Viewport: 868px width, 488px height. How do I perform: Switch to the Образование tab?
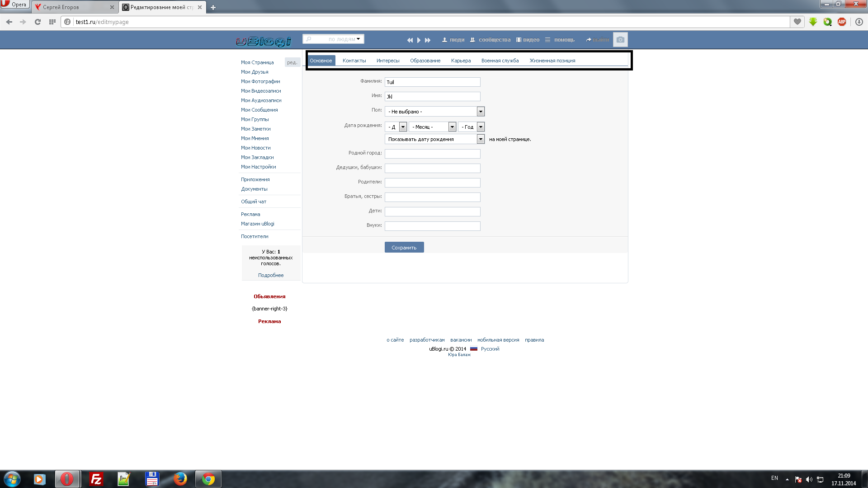425,61
